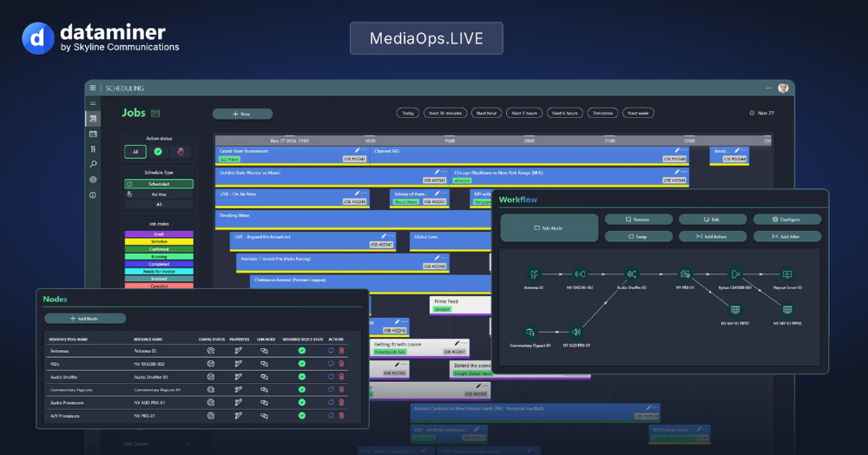Open the calendar view in the sidebar
This screenshot has width=868, height=455.
(x=93, y=134)
